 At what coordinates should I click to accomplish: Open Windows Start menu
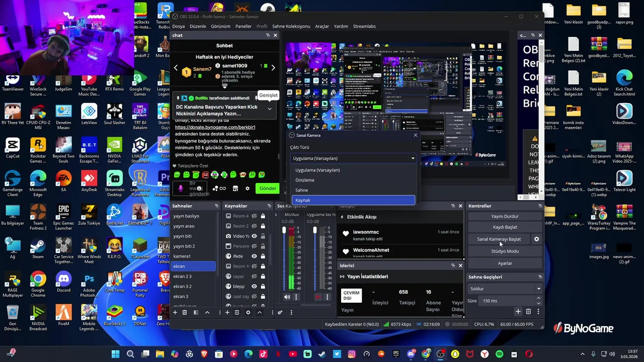pos(115,354)
